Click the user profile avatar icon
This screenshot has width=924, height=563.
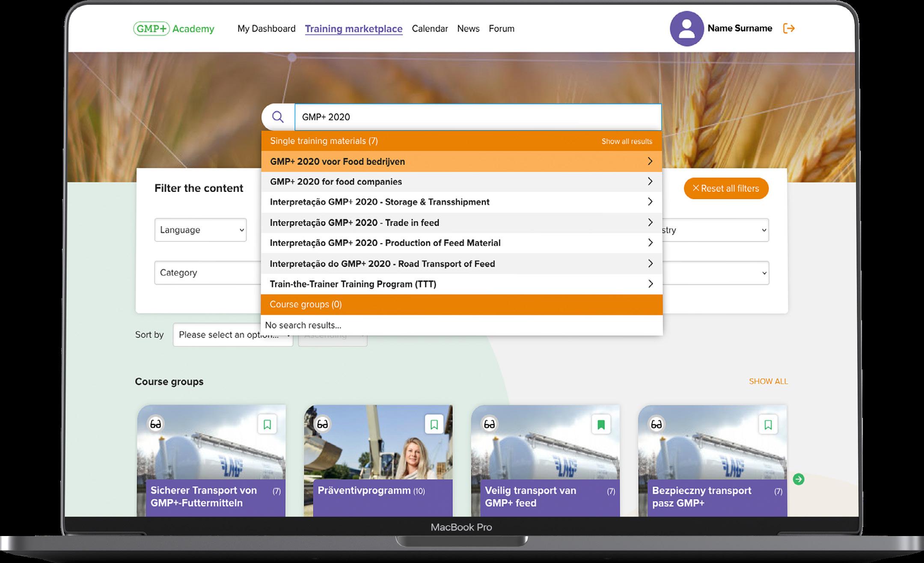click(x=686, y=29)
